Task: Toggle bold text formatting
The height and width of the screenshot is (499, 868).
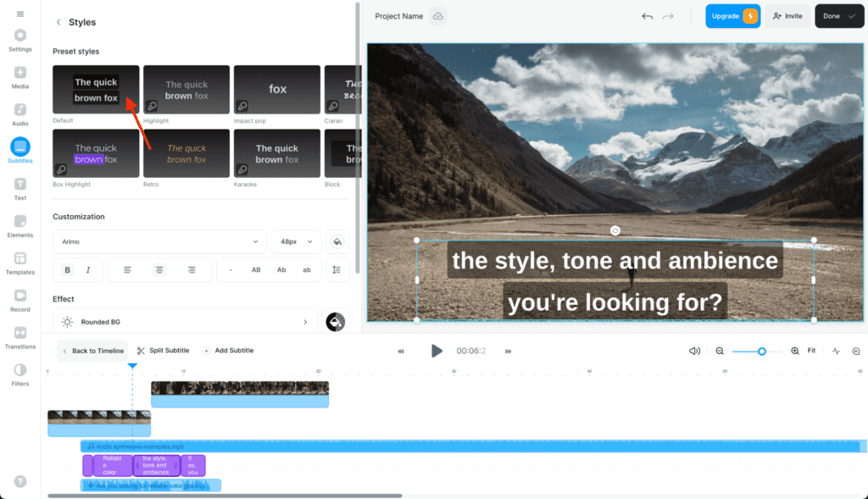Action: [68, 269]
